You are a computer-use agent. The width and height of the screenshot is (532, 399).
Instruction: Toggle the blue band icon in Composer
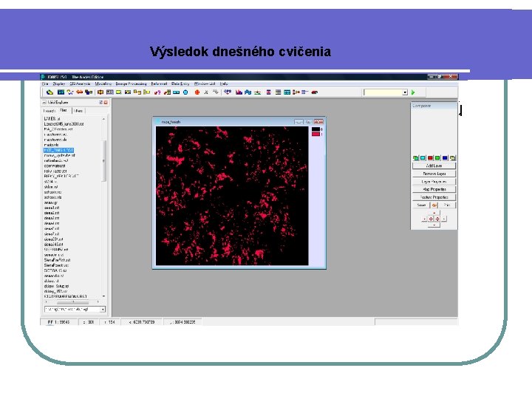click(445, 158)
